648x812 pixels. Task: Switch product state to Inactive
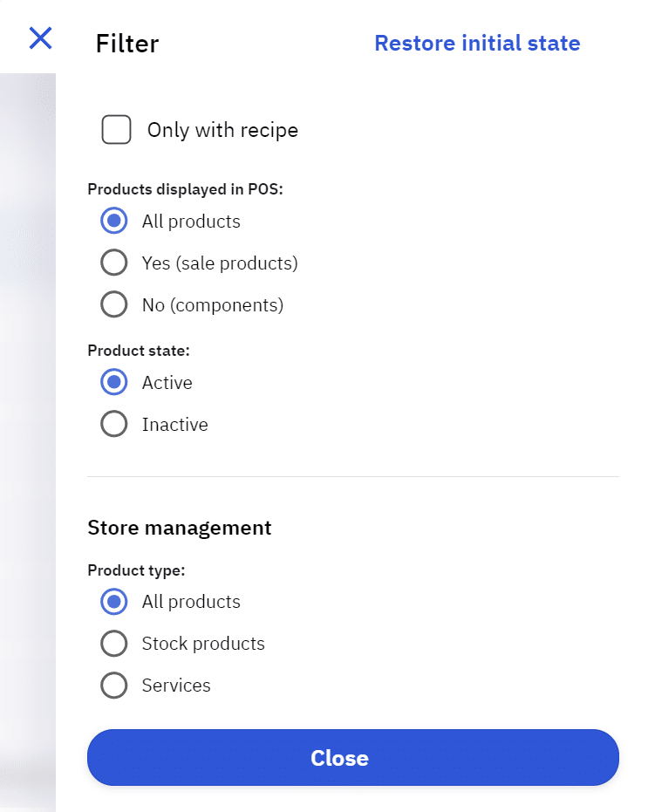[114, 425]
